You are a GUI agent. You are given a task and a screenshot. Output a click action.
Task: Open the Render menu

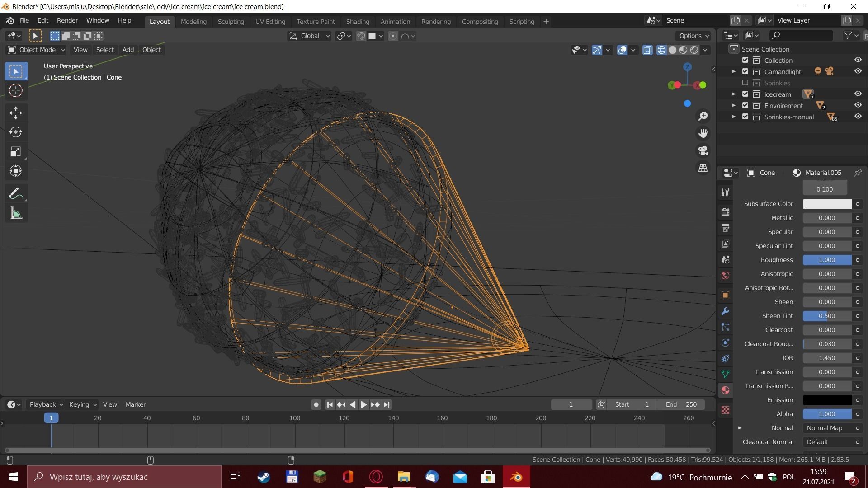(67, 20)
